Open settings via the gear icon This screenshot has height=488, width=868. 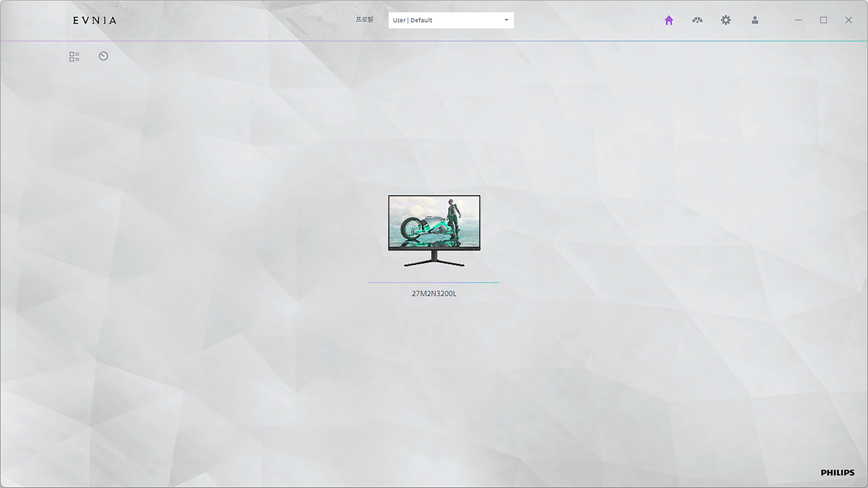pyautogui.click(x=725, y=20)
